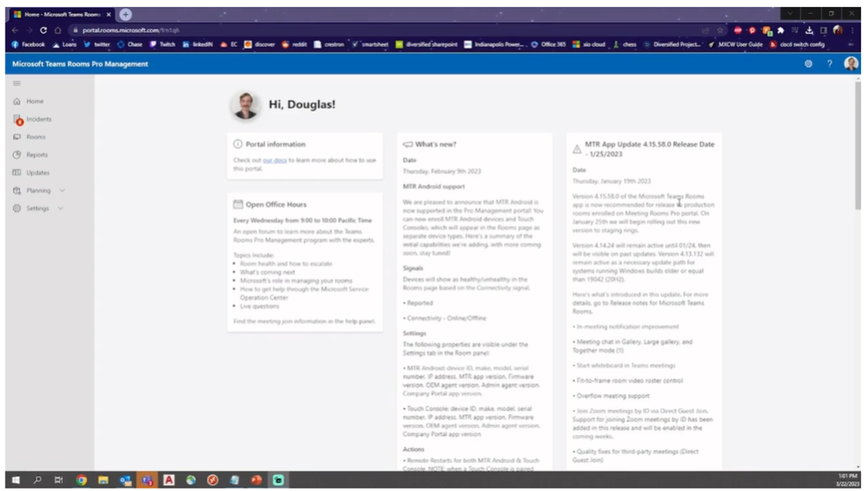The width and height of the screenshot is (868, 491).
Task: Open the MXCW User Guide bookmark
Action: (736, 45)
